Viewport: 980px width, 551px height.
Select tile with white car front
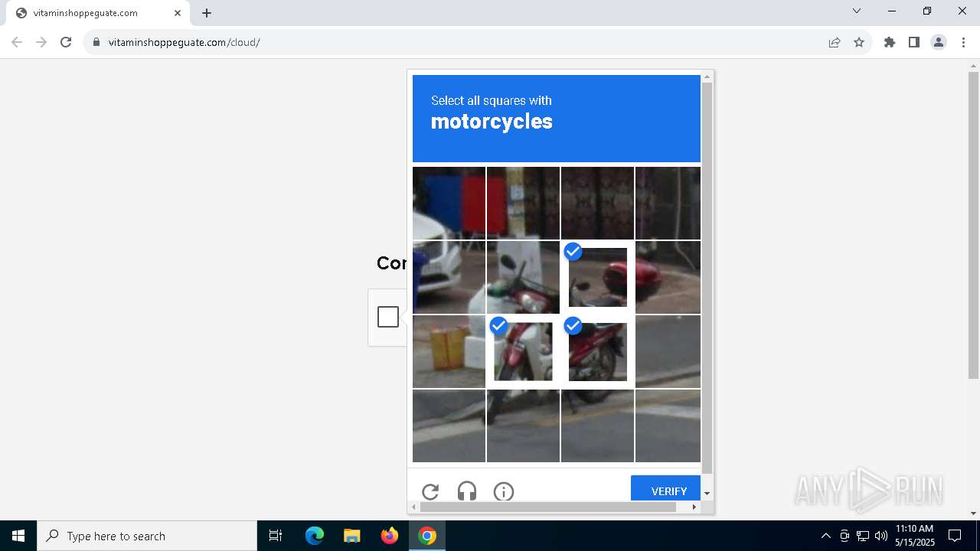[x=449, y=277]
